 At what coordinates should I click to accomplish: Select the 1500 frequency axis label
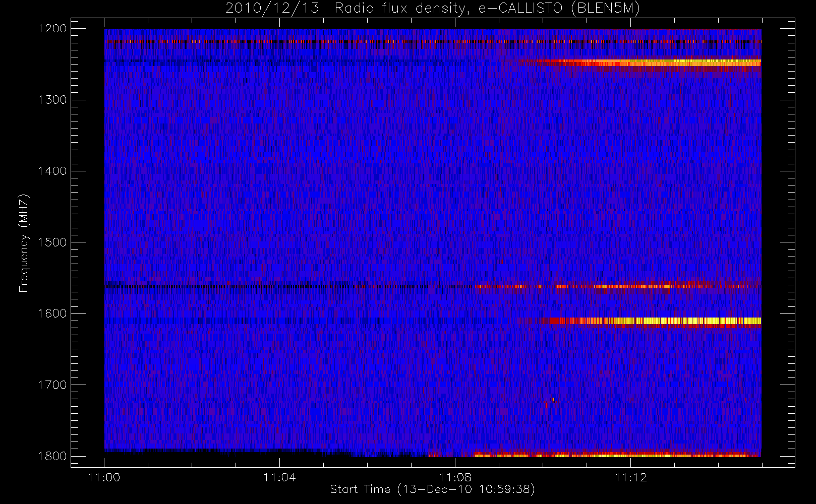52,242
